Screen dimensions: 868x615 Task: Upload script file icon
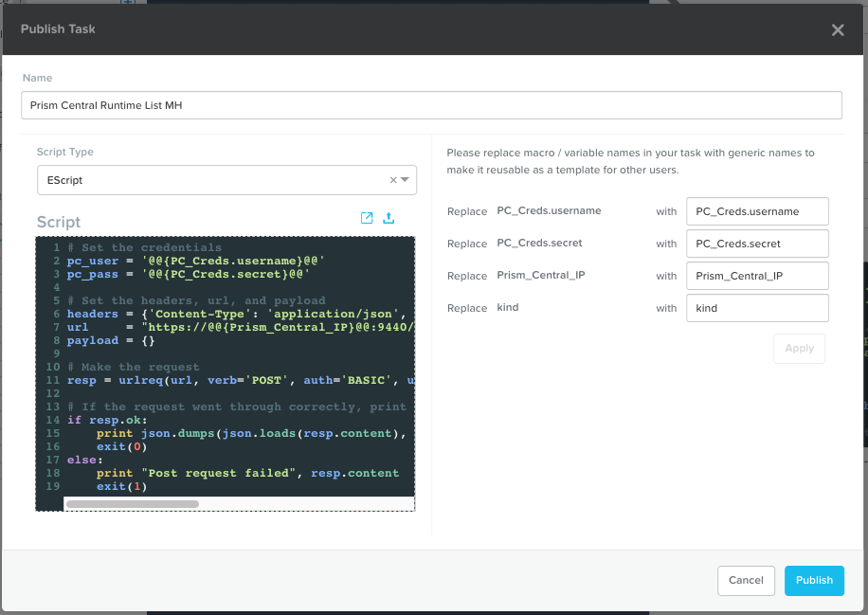click(389, 218)
